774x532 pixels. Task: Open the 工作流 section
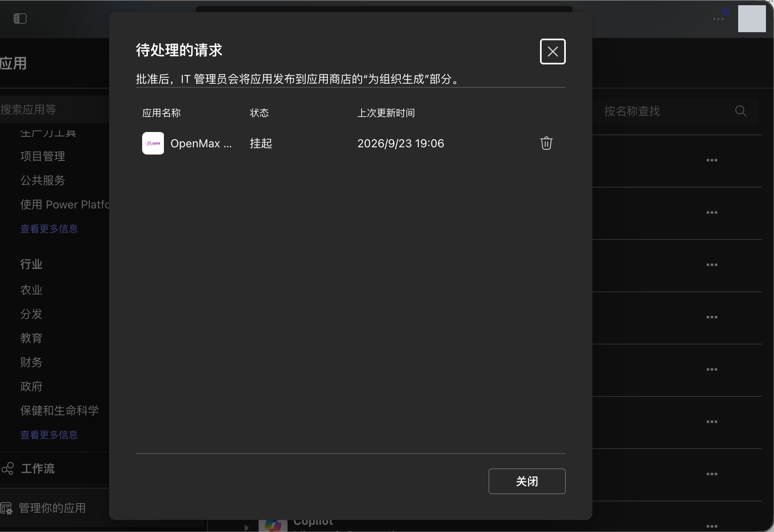(38, 468)
